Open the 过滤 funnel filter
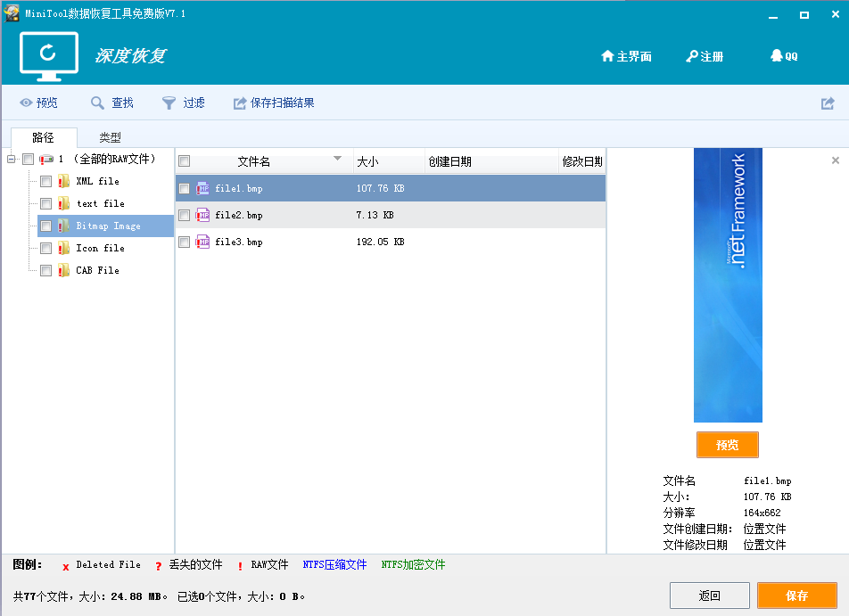The image size is (849, 616). (x=169, y=103)
